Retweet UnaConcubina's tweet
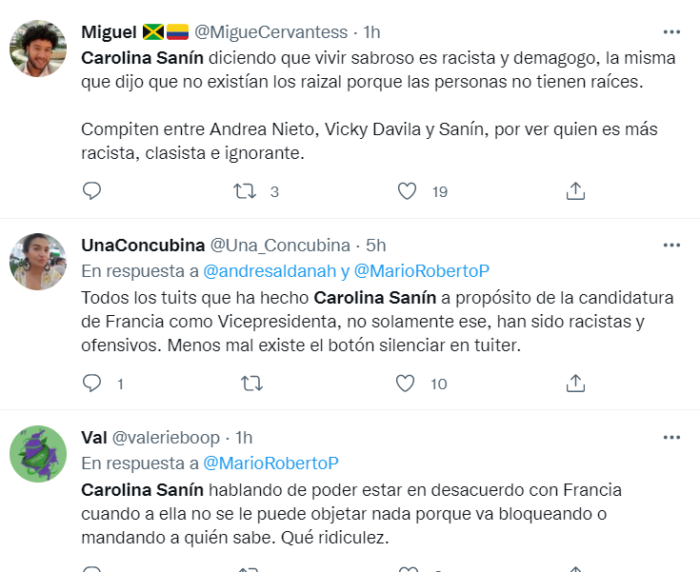Image resolution: width=700 pixels, height=572 pixels. (x=252, y=383)
